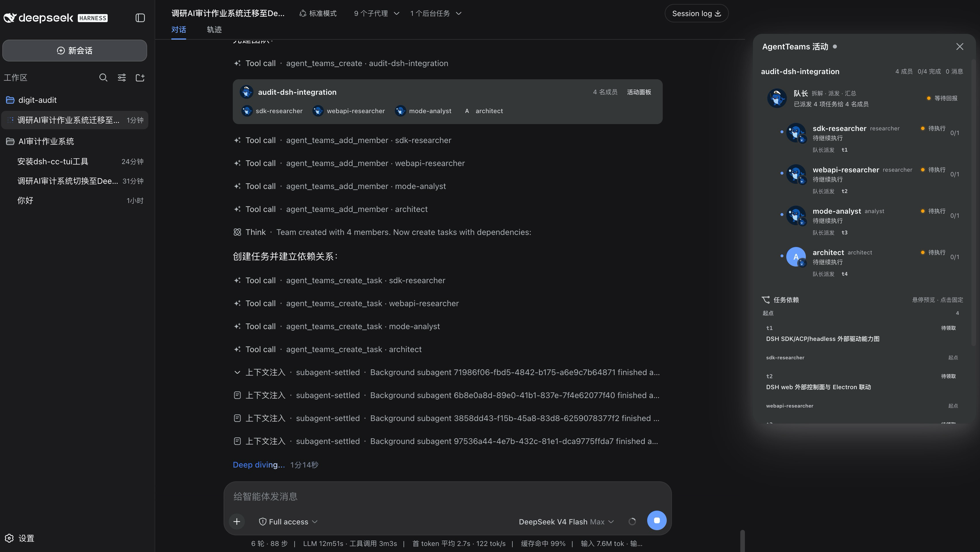Select active session 调研AI审计作业系统迁移至...

tap(74, 120)
